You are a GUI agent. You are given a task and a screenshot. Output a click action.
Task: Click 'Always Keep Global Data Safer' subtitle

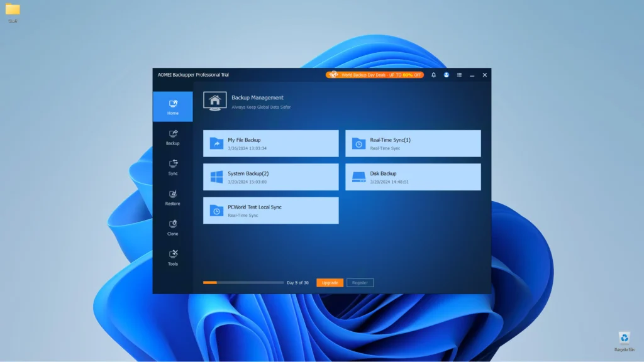pos(261,107)
